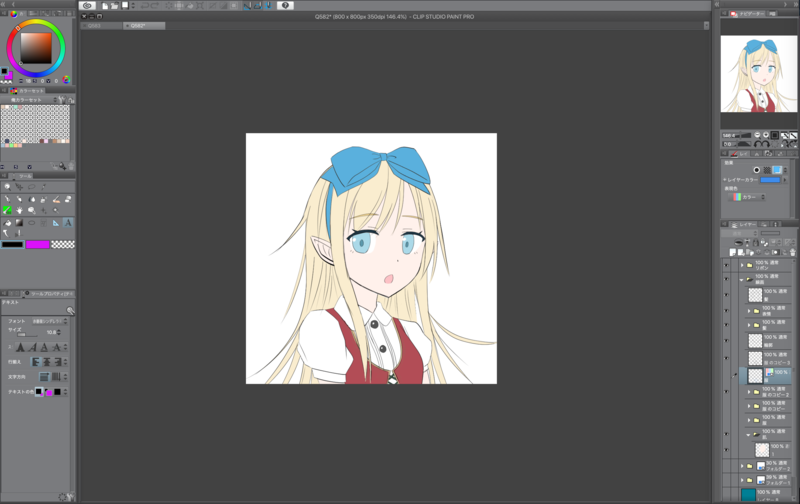This screenshot has height=504, width=800.
Task: Open the help question mark icon
Action: click(285, 6)
